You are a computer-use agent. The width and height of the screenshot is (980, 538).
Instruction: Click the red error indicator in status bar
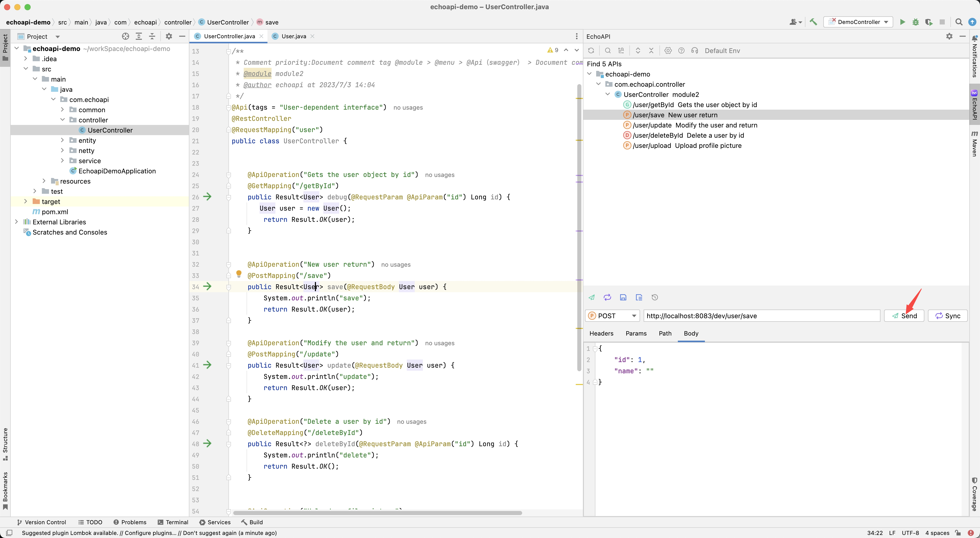[971, 533]
